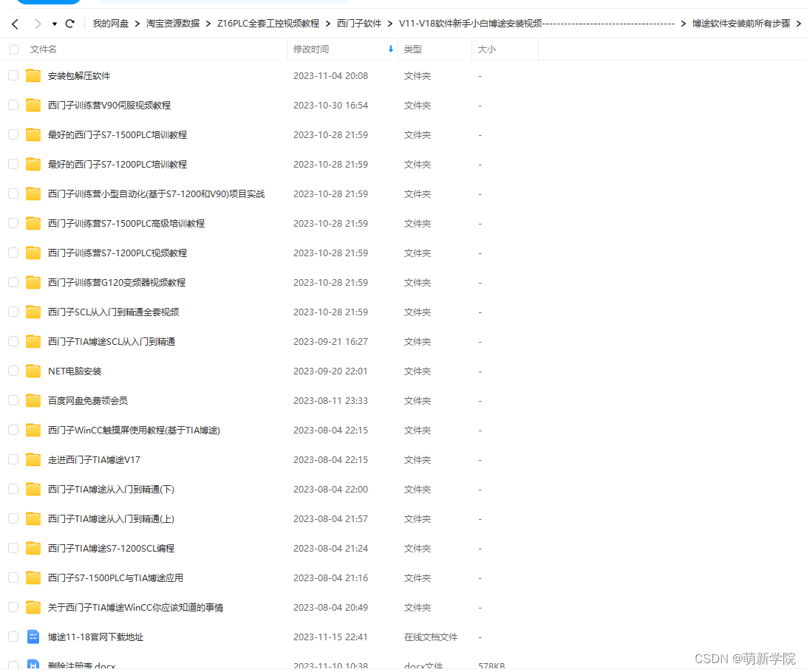
Task: Tick the select-all checkbox in header
Action: (14, 49)
